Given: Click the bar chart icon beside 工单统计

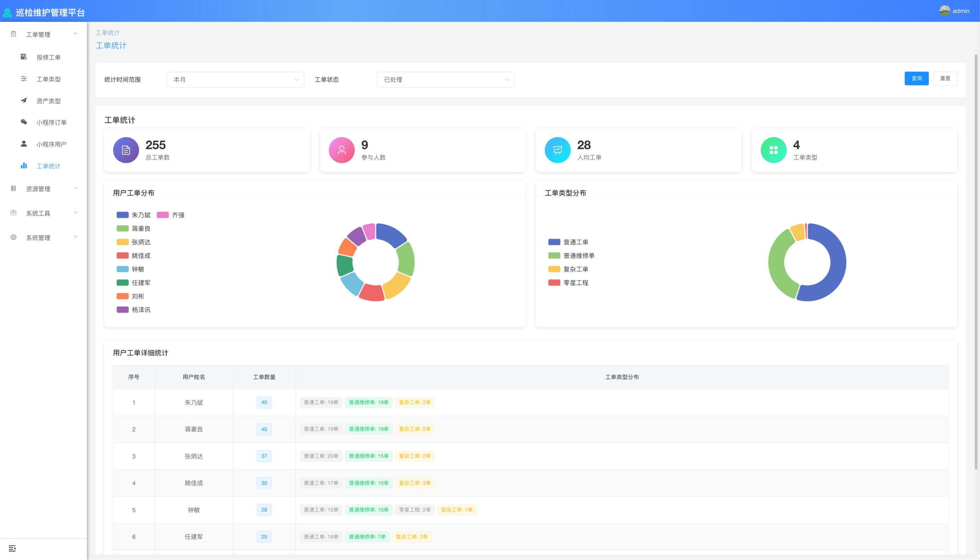Looking at the screenshot, I should [x=24, y=166].
